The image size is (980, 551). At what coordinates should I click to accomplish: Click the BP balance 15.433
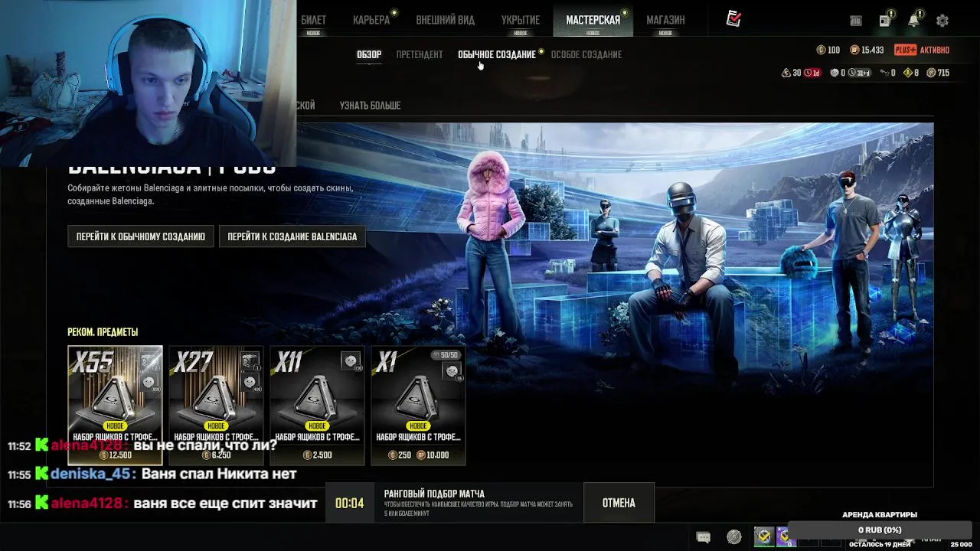click(867, 50)
